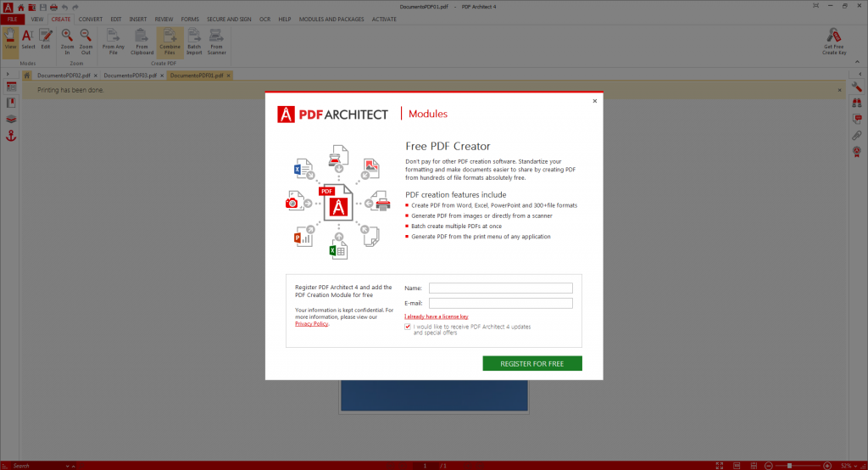Save document using title bar floppy icon

pyautogui.click(x=42, y=7)
